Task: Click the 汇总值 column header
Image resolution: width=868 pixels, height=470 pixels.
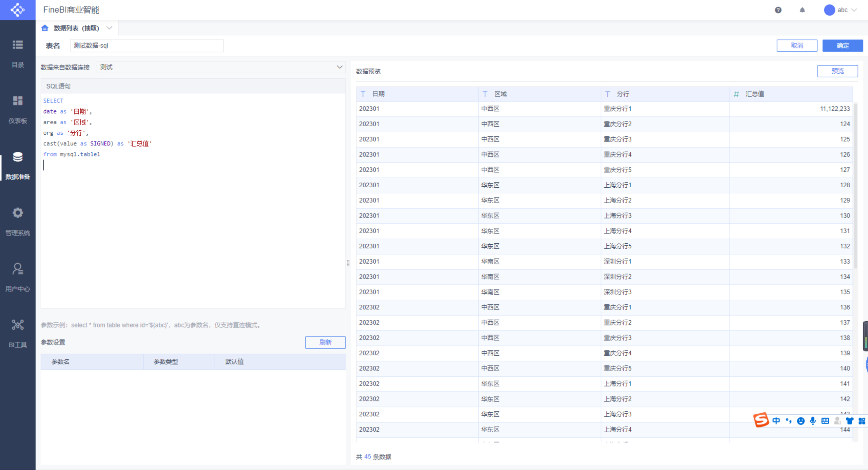Action: (x=754, y=94)
